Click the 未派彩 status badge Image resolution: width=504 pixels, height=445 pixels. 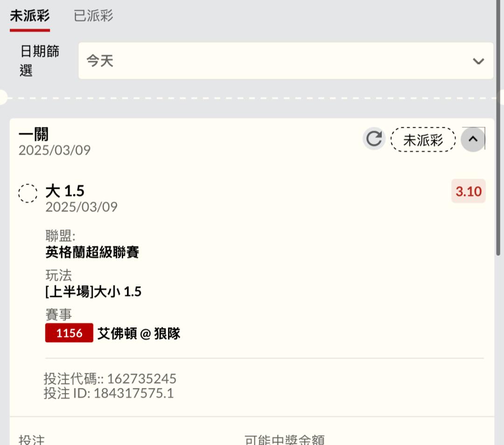(x=423, y=139)
